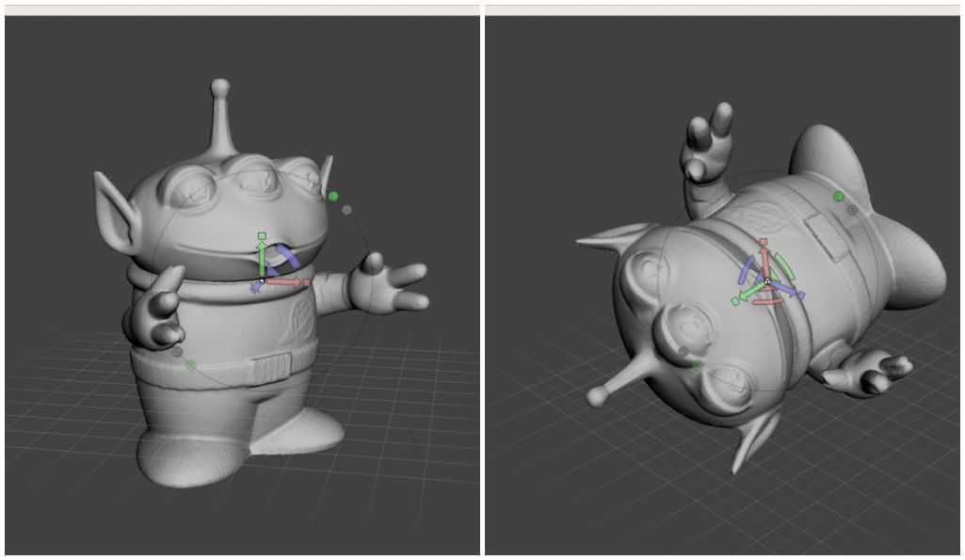Click blue square scale handle in right viewport
Screen dimensions: 965x560
pos(801,296)
